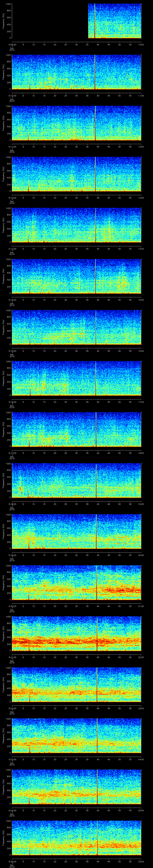Click the spectrogram panel starting at 5:14:00
This screenshot has height=868, width=153.
(x=77, y=276)
